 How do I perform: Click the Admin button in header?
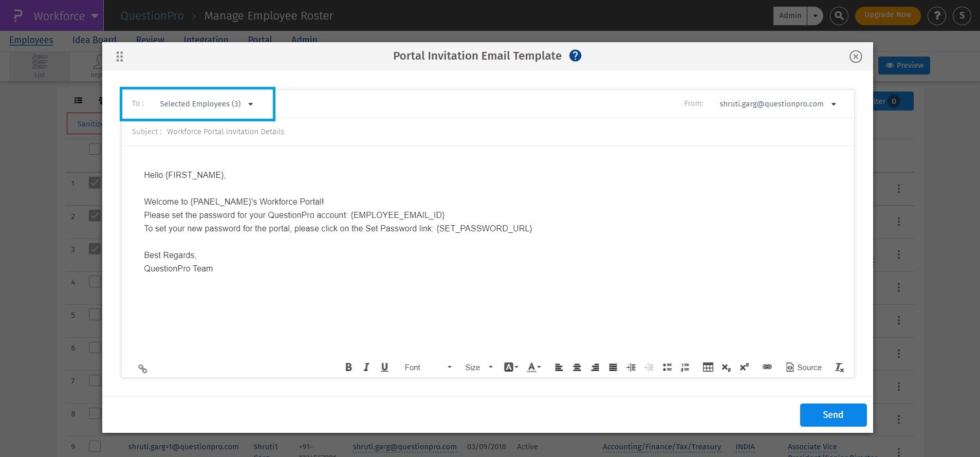(x=790, y=16)
